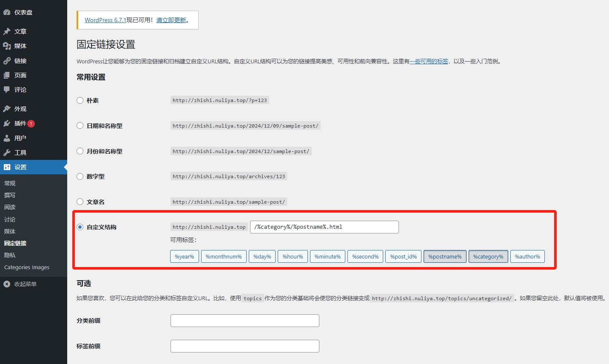Click the Users person icon
Viewport: 609px width, 364px height.
7,138
